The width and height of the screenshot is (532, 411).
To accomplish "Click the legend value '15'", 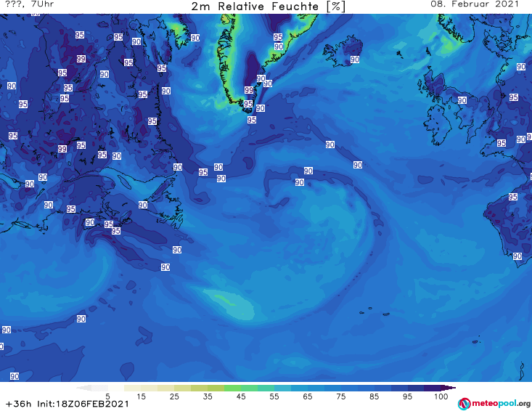I will coord(141,396).
